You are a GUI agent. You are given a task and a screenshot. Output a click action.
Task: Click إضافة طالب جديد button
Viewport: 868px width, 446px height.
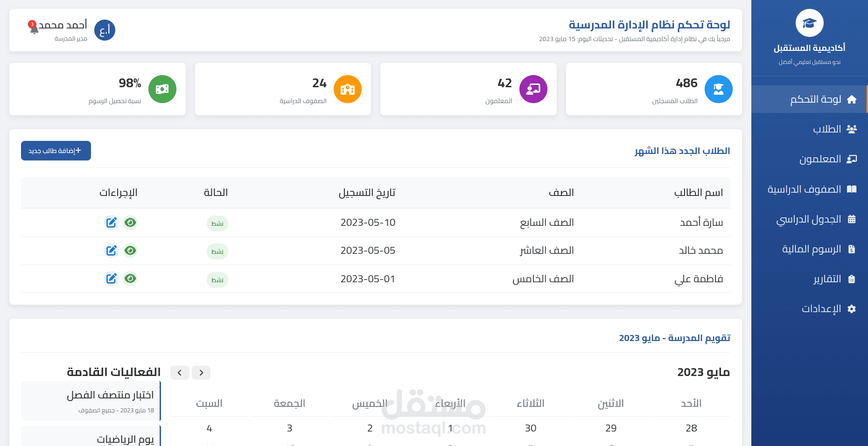click(56, 151)
